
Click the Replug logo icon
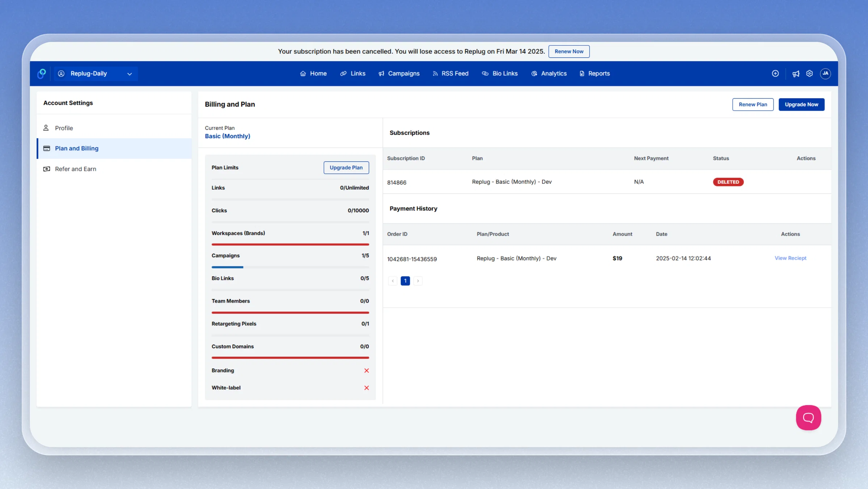[42, 73]
